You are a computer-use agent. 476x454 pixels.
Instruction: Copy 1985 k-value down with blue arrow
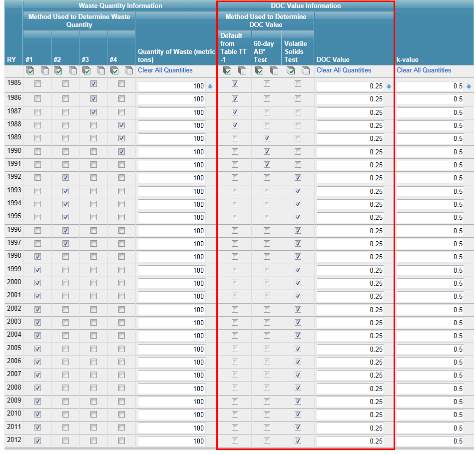pos(469,86)
